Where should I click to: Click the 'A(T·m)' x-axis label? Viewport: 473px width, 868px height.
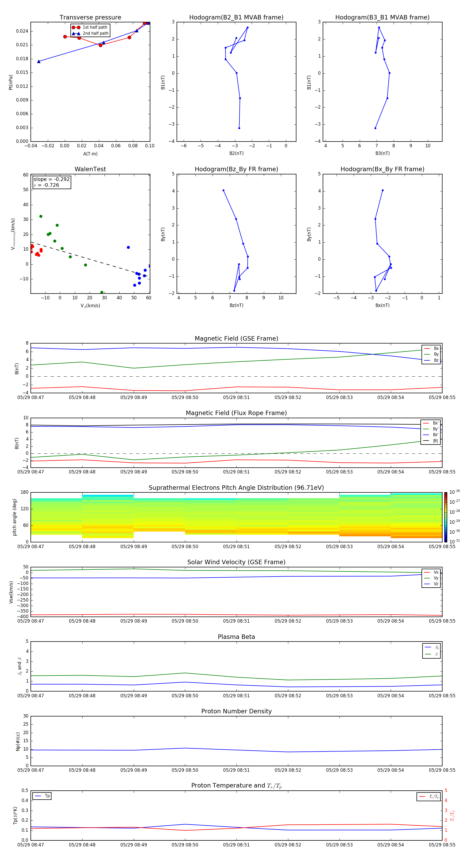[x=90, y=154]
